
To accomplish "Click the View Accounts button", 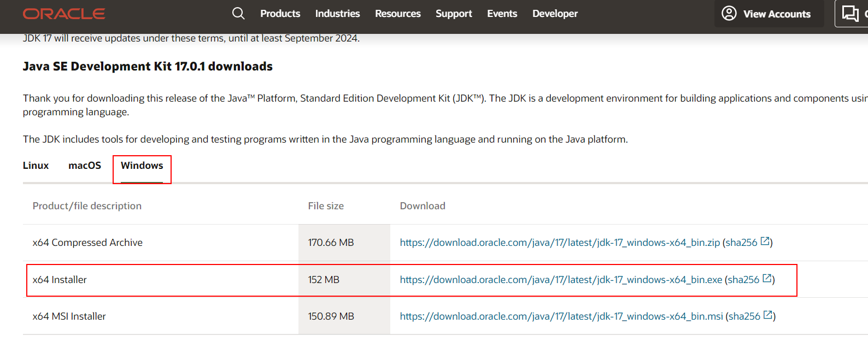I will [768, 14].
